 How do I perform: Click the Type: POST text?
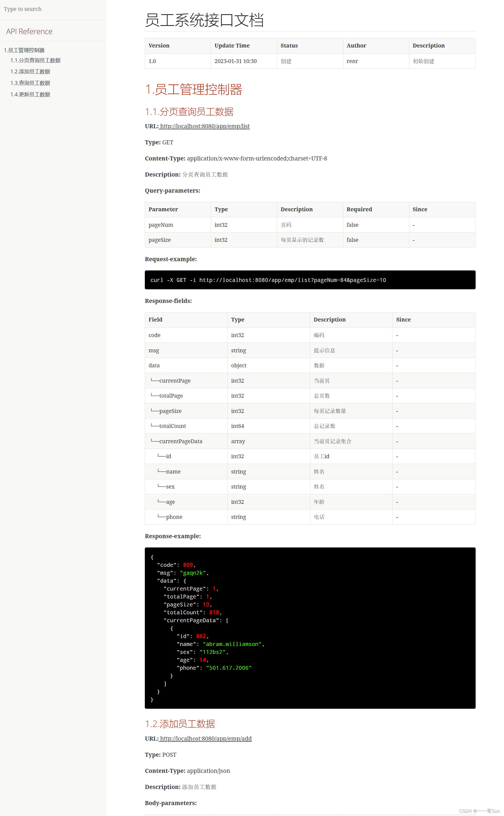point(161,755)
